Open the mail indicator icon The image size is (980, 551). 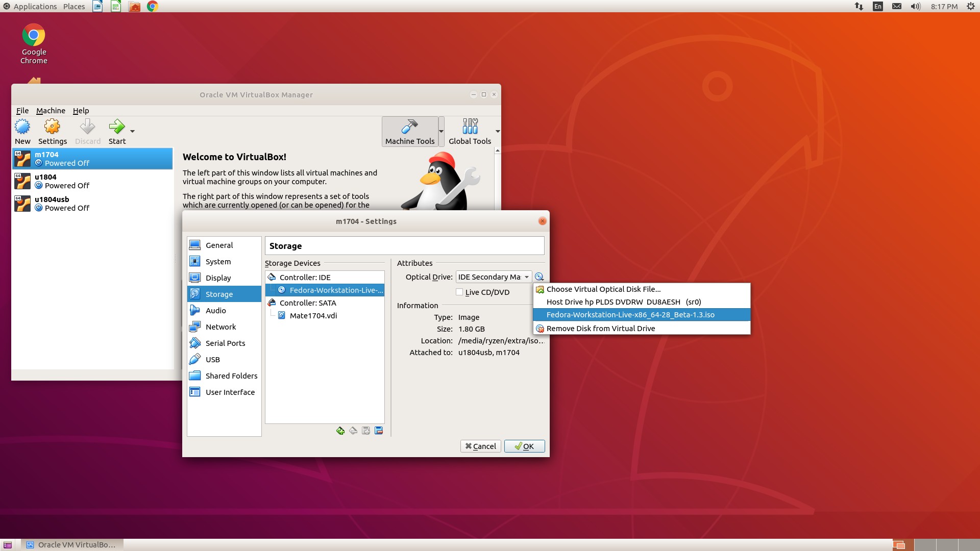897,6
